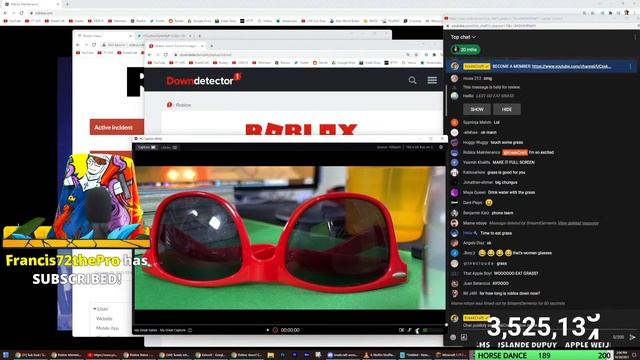Click 'MAKE IT FULL SCREEN' chat message

pyautogui.click(x=513, y=162)
